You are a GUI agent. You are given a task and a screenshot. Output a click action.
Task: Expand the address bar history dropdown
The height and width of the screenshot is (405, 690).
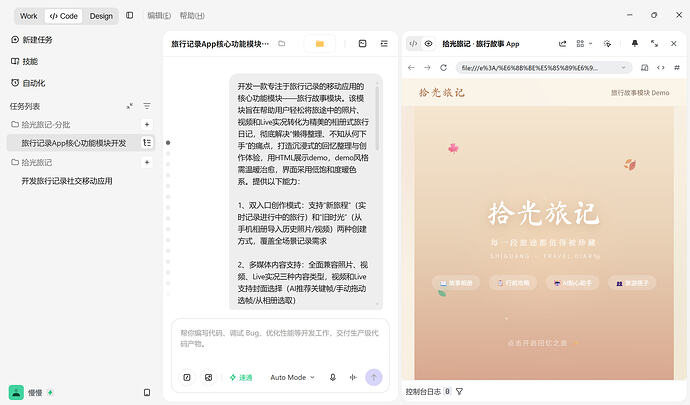pos(624,67)
